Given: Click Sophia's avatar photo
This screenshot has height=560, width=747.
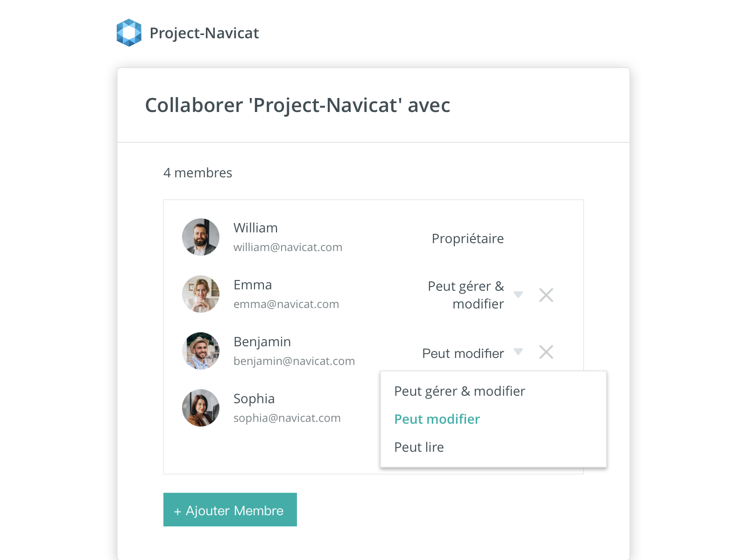Looking at the screenshot, I should coord(201,408).
